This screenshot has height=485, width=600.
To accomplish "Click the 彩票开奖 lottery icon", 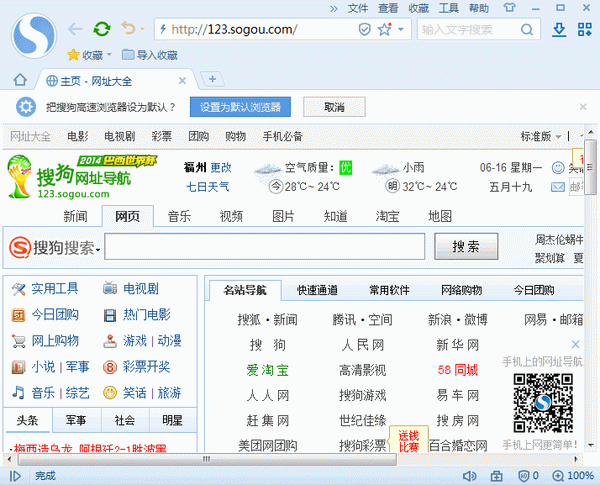I will (110, 367).
